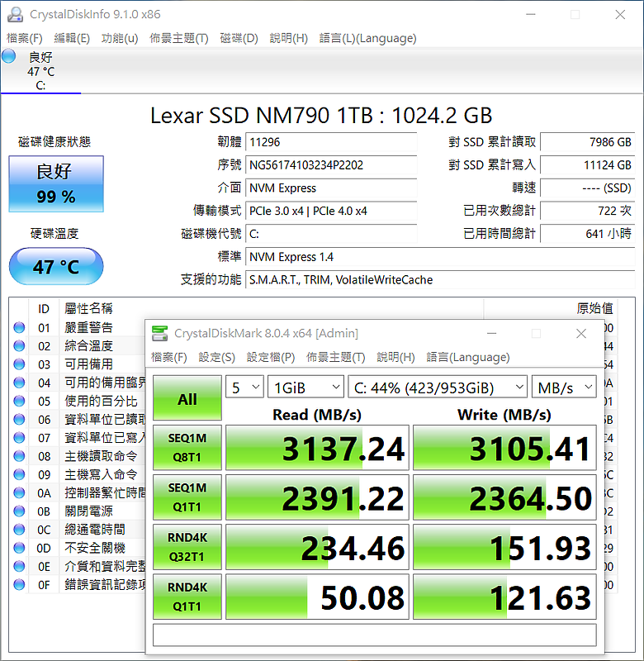Click the status orb for attribute 0C 總通電時間

tap(19, 530)
